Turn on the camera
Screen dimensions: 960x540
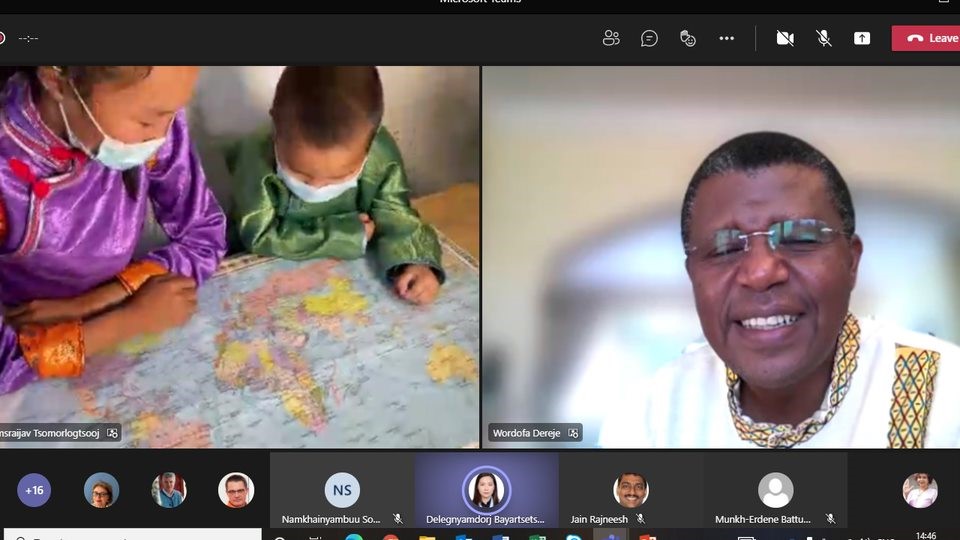pyautogui.click(x=785, y=38)
